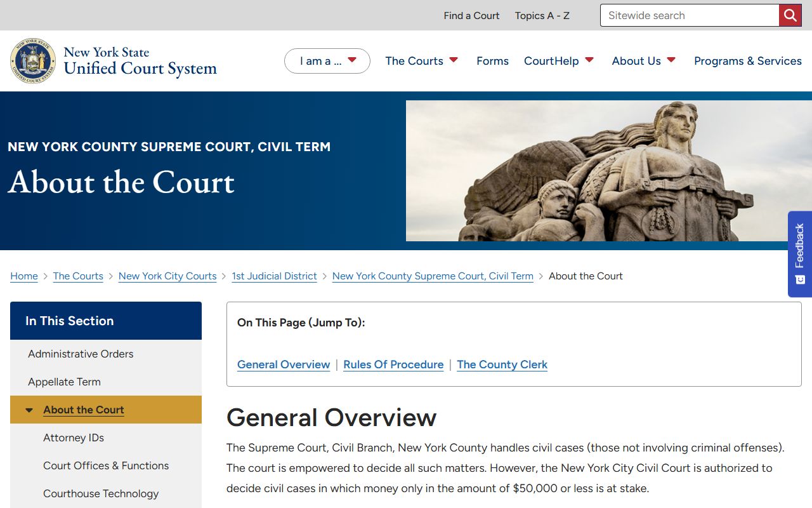Viewport: 812px width, 508px height.
Task: Collapse the About the Court arrow
Action: (x=29, y=410)
